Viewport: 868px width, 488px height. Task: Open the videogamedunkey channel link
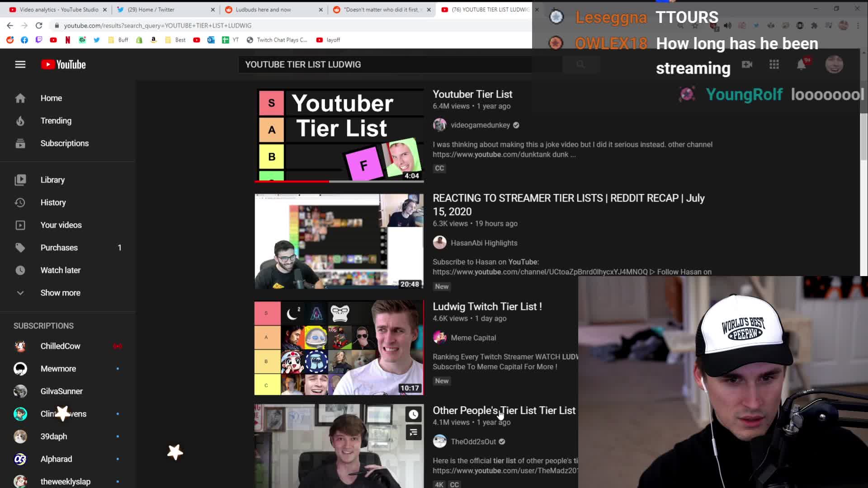(480, 125)
